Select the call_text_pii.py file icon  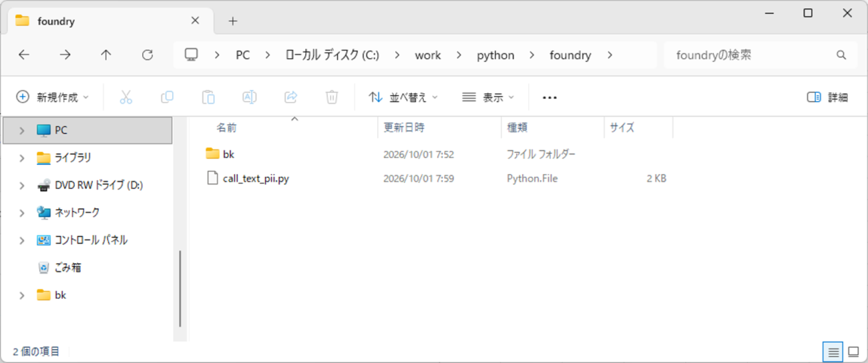click(212, 178)
